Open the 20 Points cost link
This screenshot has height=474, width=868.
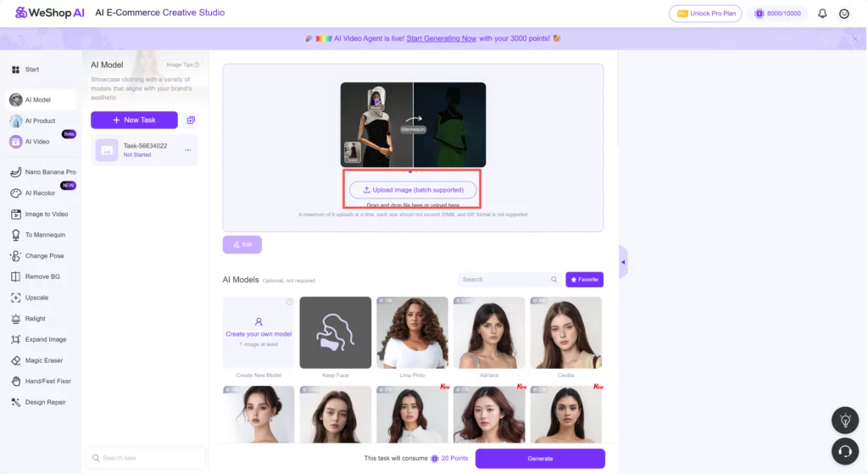(x=449, y=459)
